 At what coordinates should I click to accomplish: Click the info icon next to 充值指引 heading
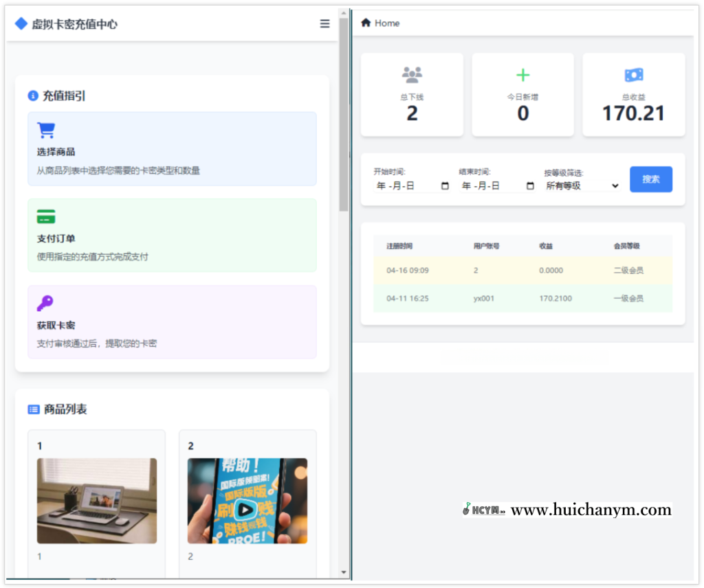(x=32, y=95)
